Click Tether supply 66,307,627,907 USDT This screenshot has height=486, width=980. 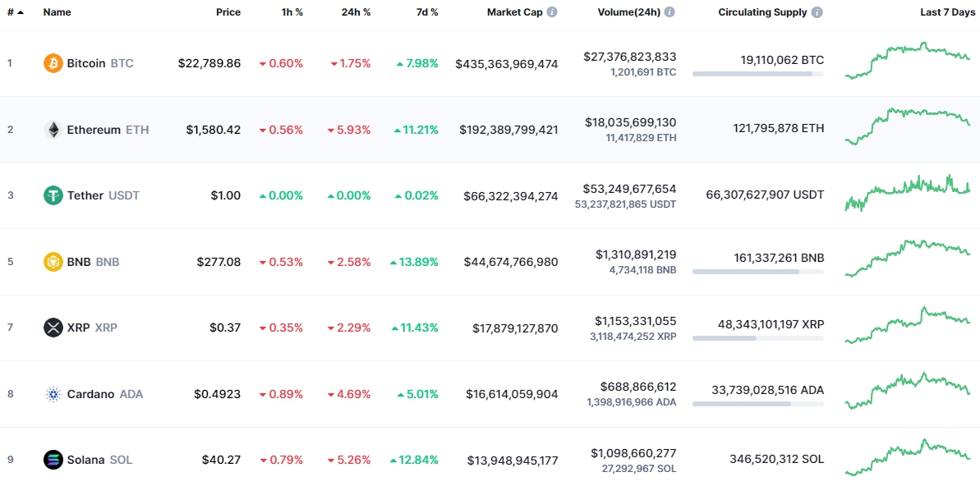coord(765,195)
